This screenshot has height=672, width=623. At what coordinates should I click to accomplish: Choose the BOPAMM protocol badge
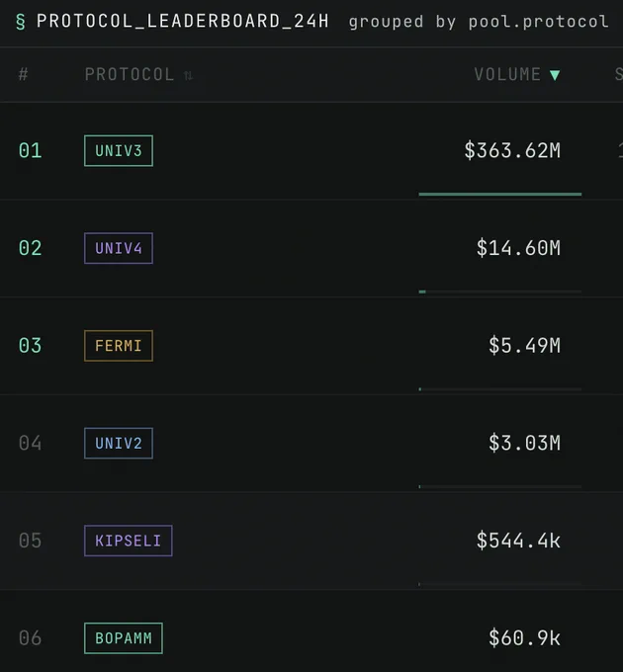[x=124, y=638]
